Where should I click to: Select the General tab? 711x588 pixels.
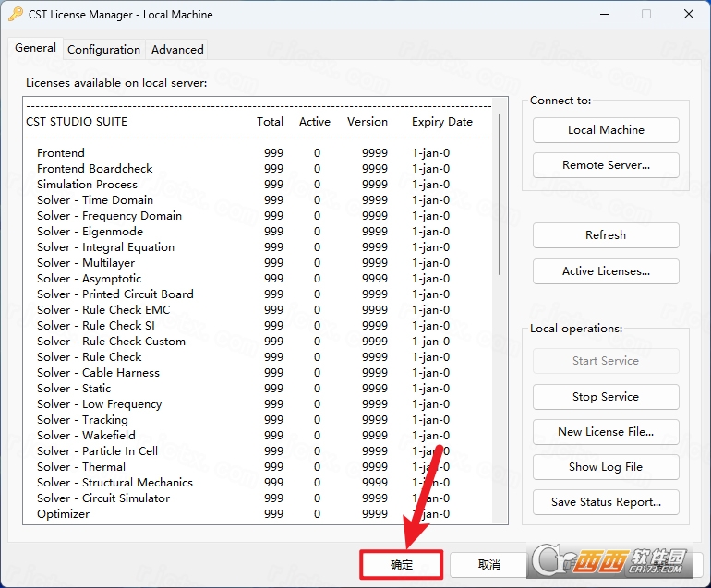pos(35,48)
